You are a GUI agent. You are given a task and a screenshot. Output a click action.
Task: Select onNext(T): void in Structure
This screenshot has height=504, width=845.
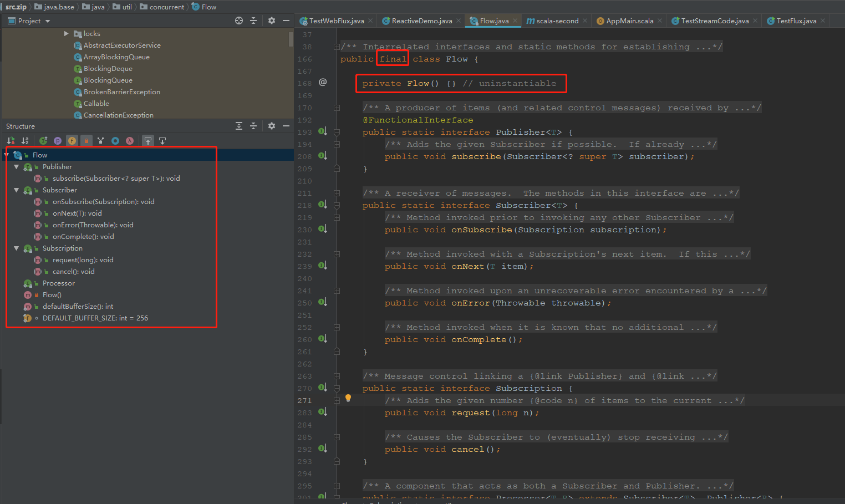(77, 213)
